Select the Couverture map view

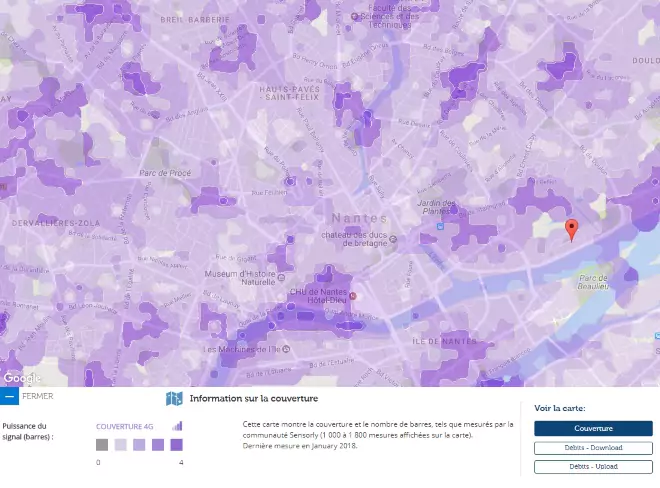coord(593,428)
